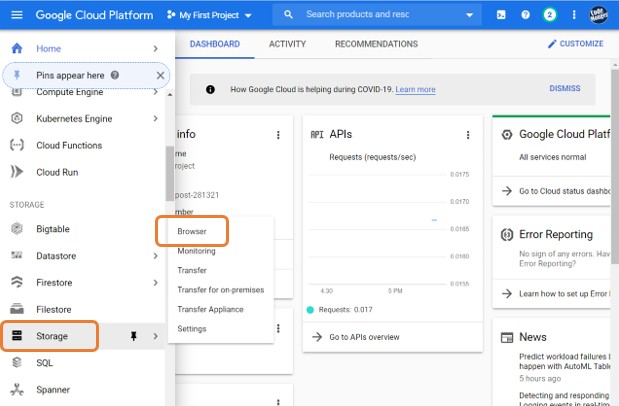Focus the Search products and resources field
The image size is (619, 406).
(x=379, y=15)
